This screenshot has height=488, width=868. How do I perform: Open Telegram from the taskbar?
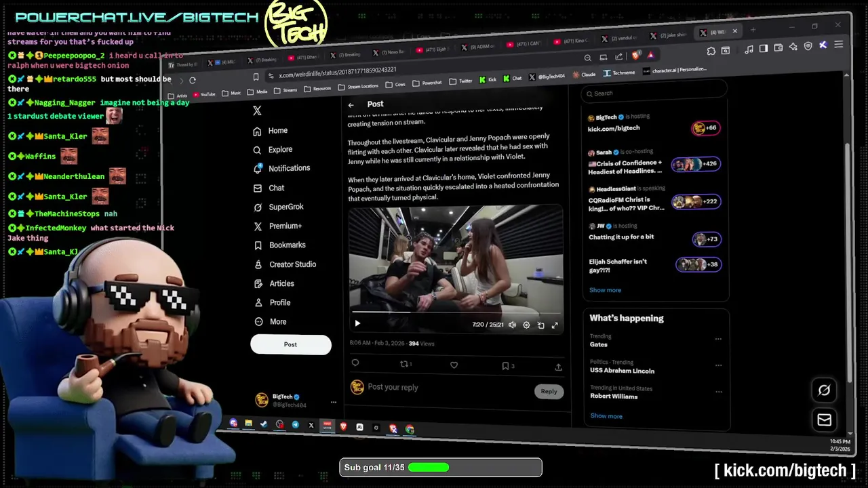click(x=295, y=425)
